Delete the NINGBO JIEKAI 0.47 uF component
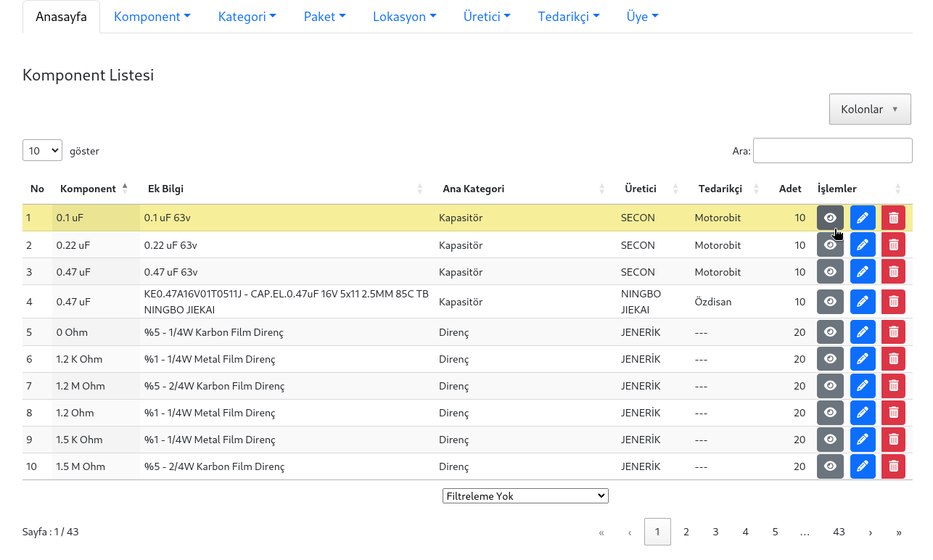Screen dimensions: 933x560 pyautogui.click(x=893, y=302)
